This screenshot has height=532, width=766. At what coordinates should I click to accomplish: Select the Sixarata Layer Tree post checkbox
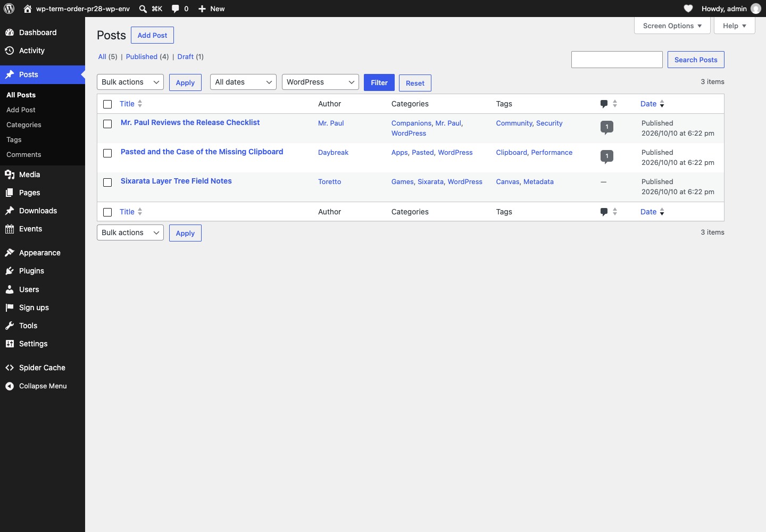[107, 182]
